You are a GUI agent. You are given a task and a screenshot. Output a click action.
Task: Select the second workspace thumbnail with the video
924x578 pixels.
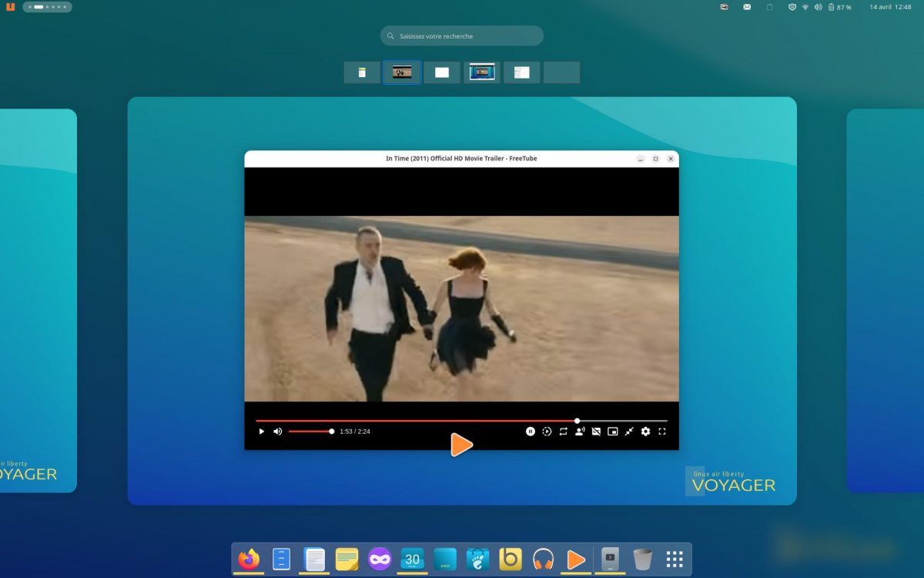[402, 72]
